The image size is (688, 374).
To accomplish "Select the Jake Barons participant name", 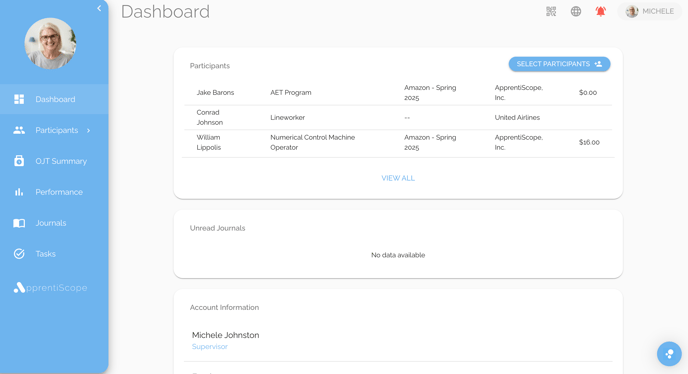I will click(215, 93).
